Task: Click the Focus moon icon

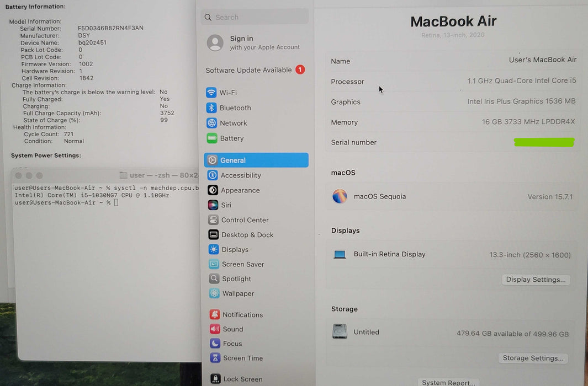Action: click(215, 344)
